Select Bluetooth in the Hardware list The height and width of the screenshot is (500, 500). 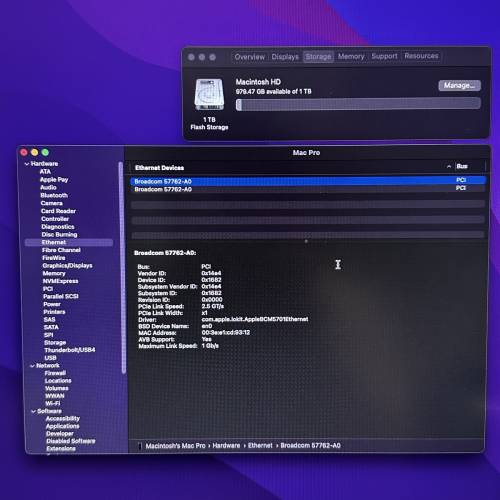pos(54,195)
